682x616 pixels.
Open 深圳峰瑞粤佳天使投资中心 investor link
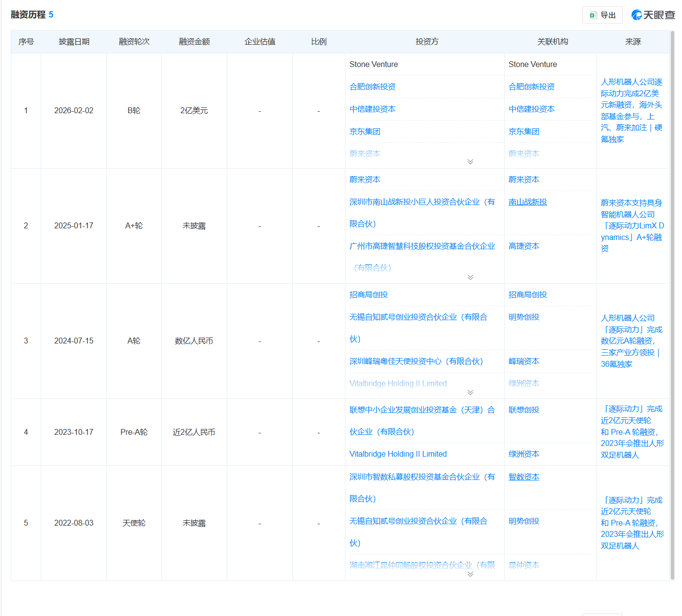pyautogui.click(x=416, y=361)
